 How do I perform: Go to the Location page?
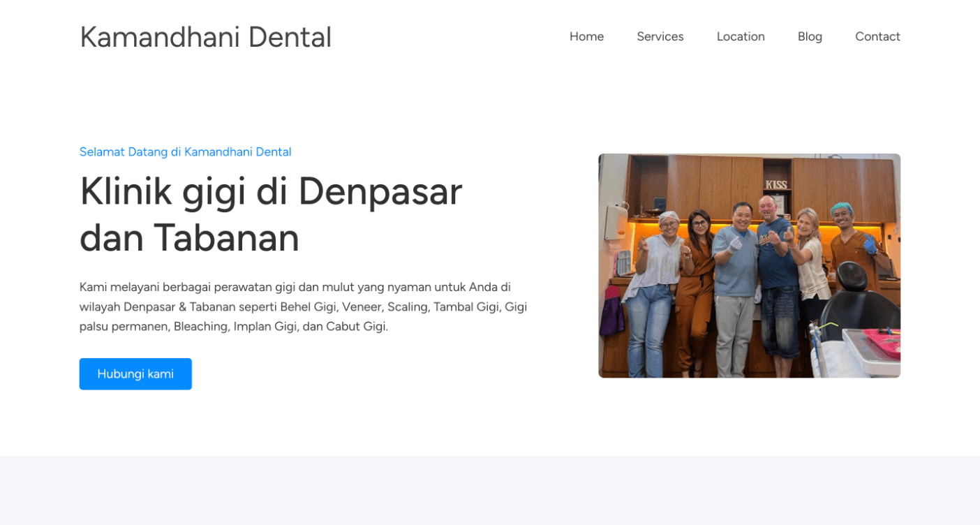[741, 36]
